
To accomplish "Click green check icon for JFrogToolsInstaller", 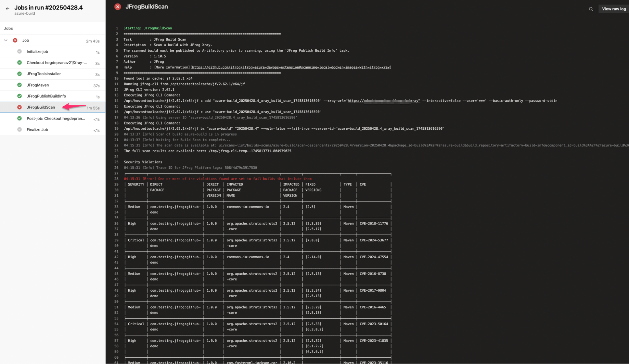I will tap(20, 74).
